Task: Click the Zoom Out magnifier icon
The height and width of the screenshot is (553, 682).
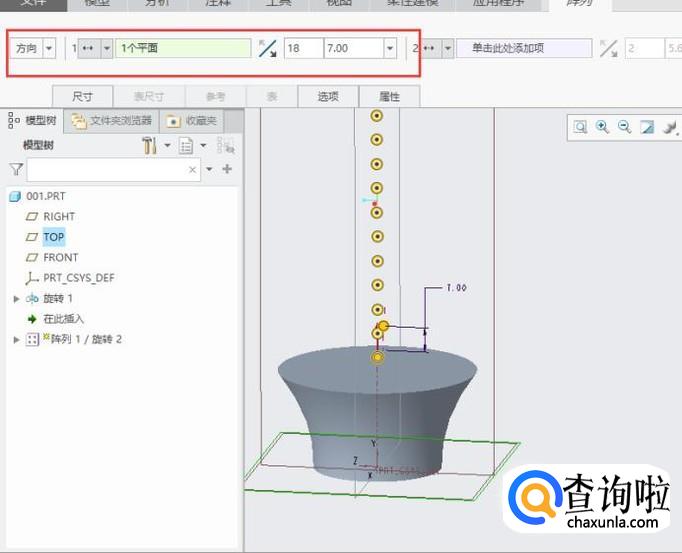Action: (625, 127)
